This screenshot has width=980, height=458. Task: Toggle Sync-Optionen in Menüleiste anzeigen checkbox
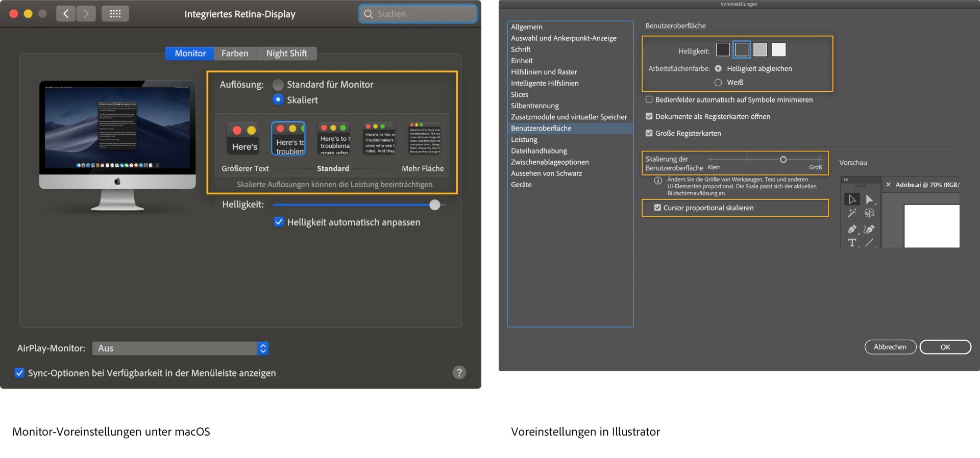[19, 373]
